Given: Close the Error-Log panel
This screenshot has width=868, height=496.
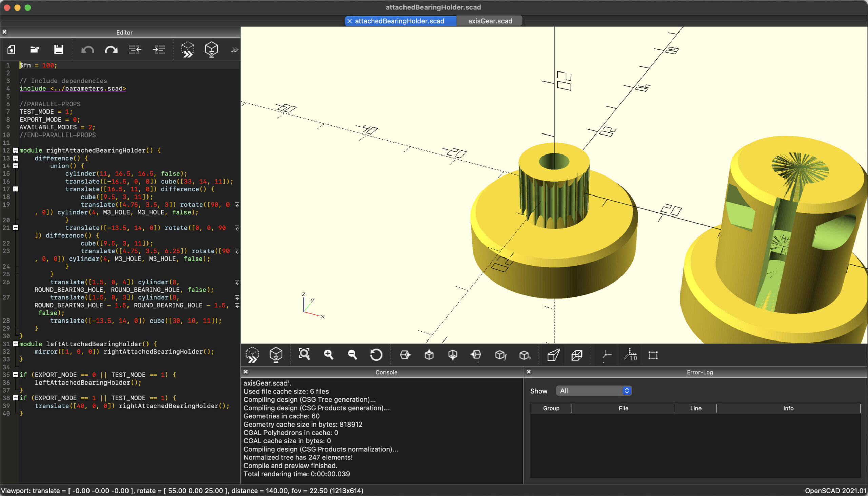Looking at the screenshot, I should pos(529,372).
